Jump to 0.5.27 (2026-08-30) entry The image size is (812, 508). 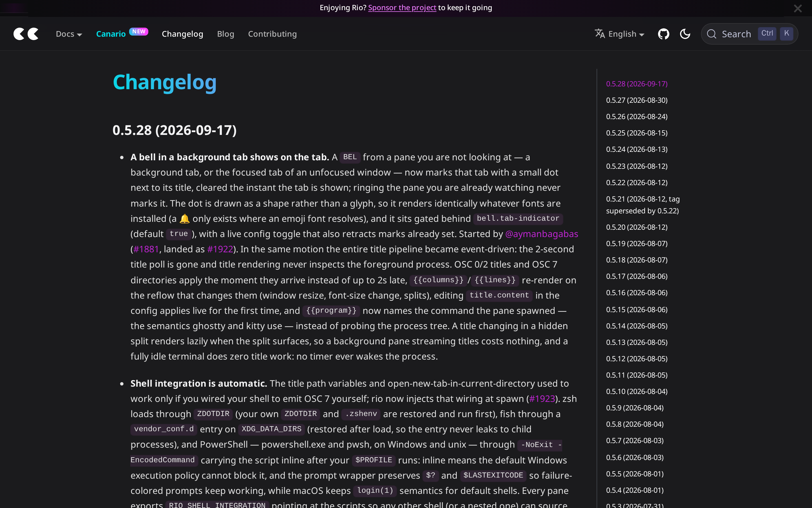[x=637, y=100]
